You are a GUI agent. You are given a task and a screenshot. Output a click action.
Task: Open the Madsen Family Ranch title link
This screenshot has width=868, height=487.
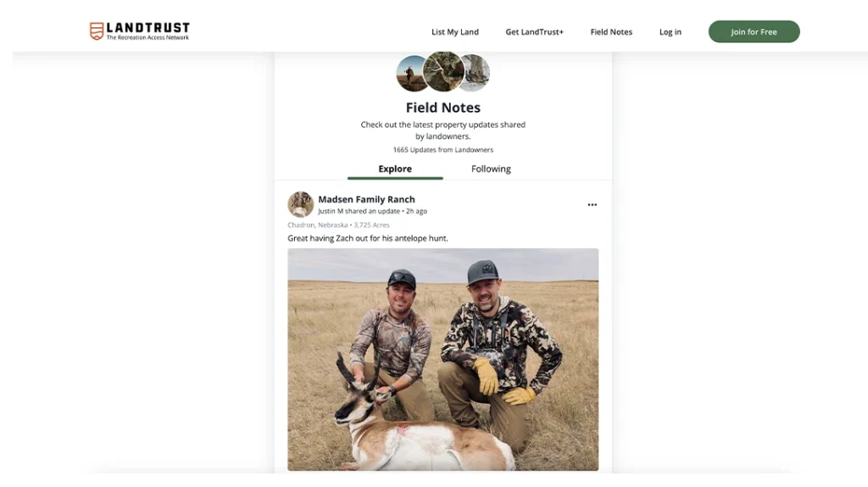366,199
